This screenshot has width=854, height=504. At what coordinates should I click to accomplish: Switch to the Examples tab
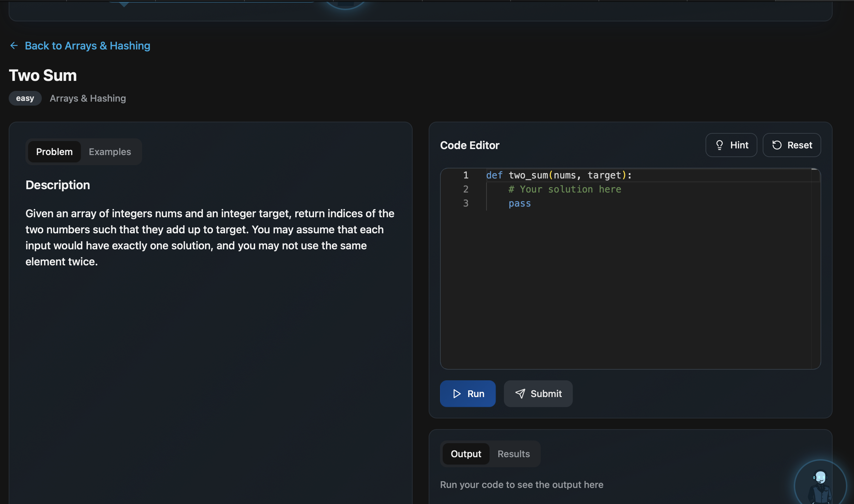coord(110,152)
